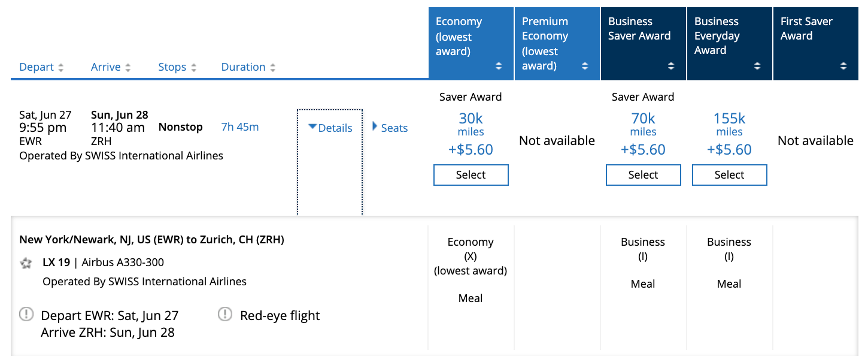The image size is (868, 356).
Task: Sort by Premium Economy column arrows
Action: (x=585, y=67)
